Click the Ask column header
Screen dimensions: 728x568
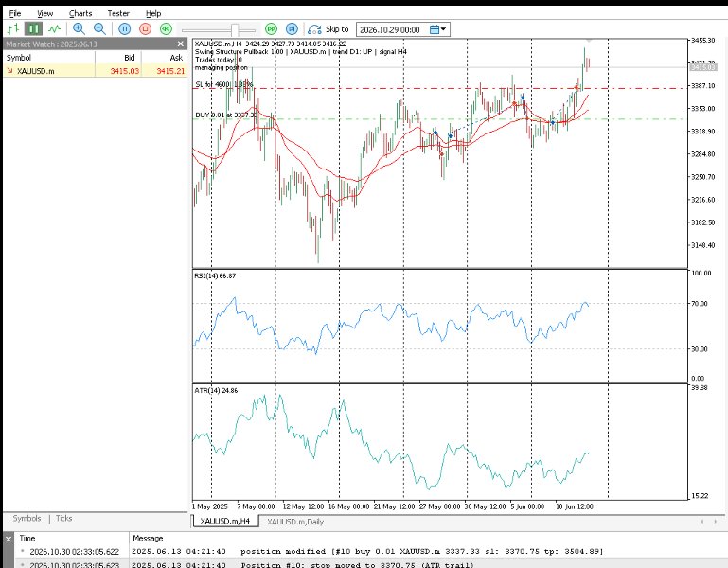coord(165,58)
